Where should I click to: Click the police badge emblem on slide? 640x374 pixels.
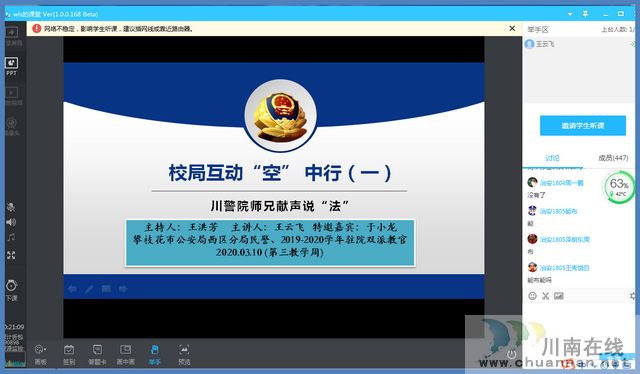click(x=280, y=116)
